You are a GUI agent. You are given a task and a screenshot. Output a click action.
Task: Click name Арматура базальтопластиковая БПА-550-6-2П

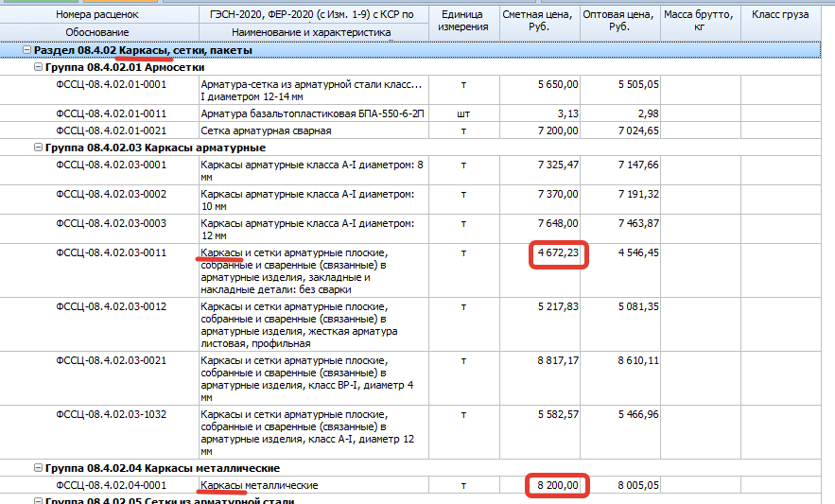pyautogui.click(x=312, y=113)
